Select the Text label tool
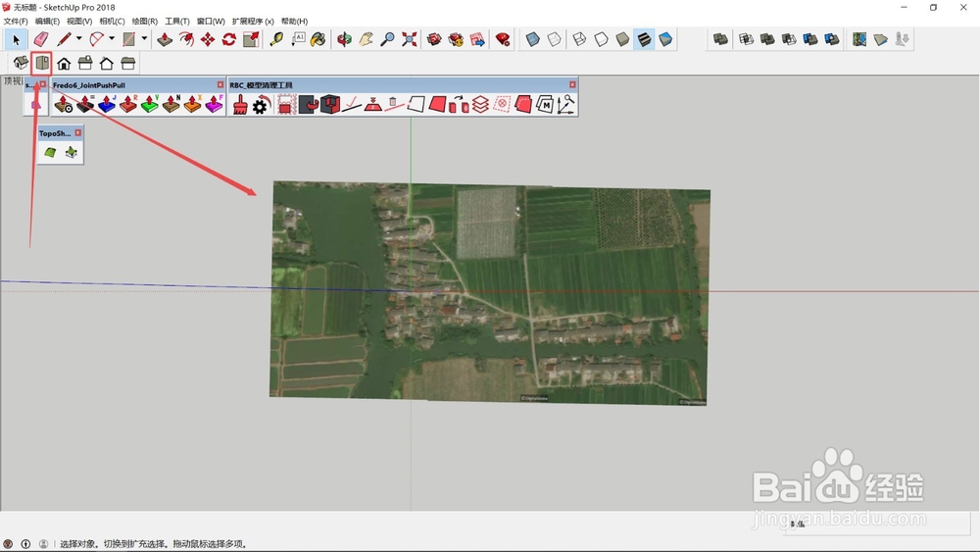This screenshot has height=552, width=980. click(298, 39)
